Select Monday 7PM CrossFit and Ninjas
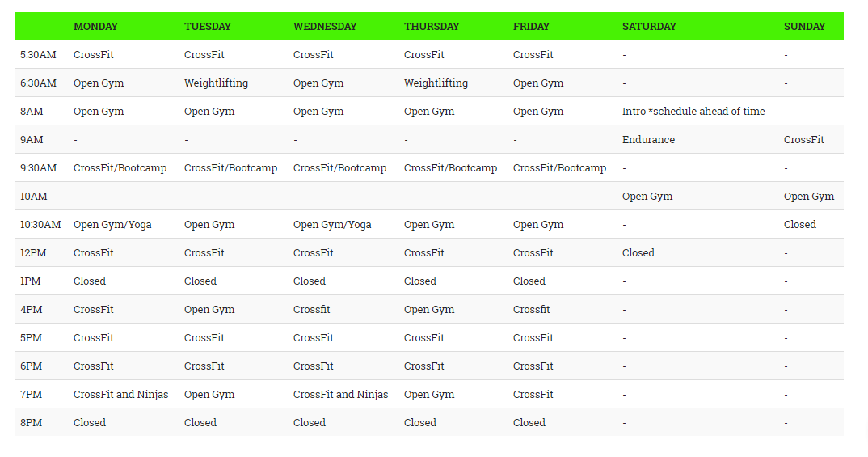 click(x=120, y=395)
